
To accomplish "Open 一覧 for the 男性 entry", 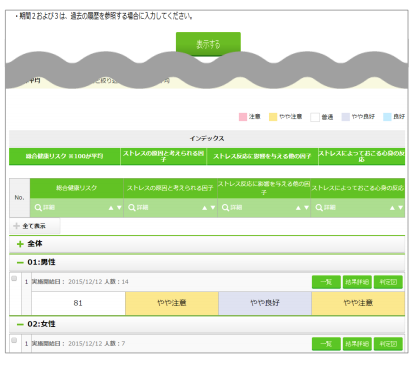I will (326, 282).
